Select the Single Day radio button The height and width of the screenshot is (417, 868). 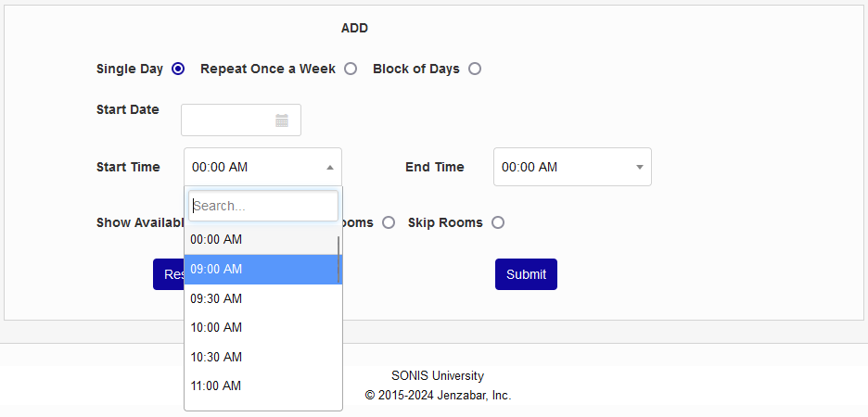tap(178, 69)
